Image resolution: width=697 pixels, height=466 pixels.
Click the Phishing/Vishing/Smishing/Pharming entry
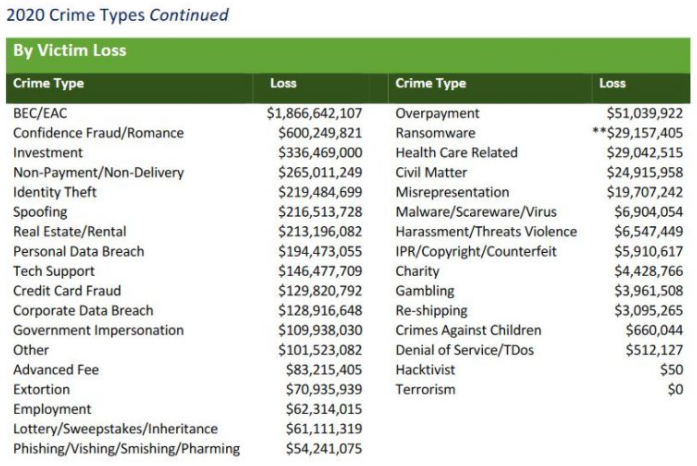click(126, 449)
